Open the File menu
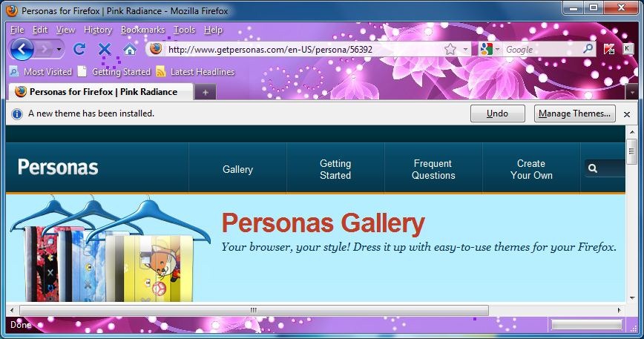 click(x=17, y=30)
